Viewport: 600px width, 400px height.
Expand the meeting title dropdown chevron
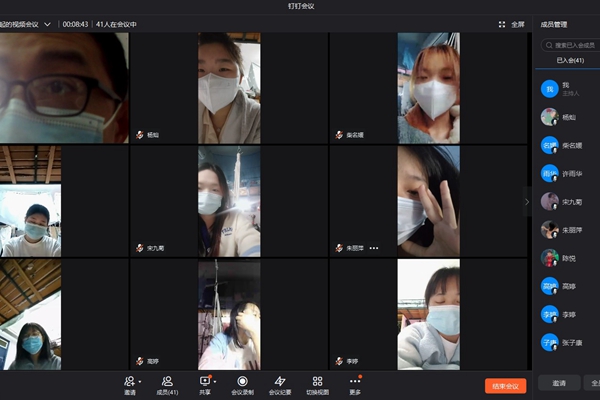pos(47,24)
